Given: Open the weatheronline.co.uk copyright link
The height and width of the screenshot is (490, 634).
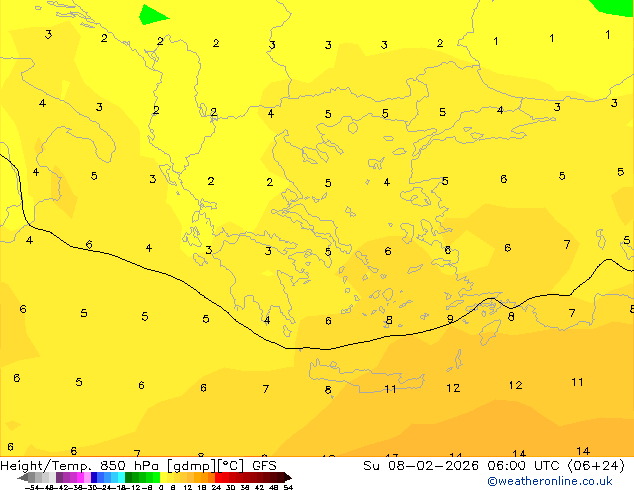Looking at the screenshot, I should (550, 481).
